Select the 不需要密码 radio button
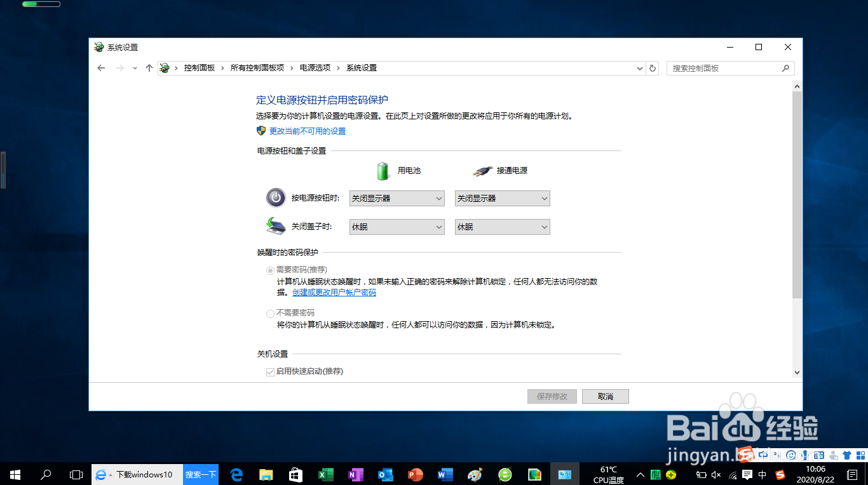868x485 pixels. tap(270, 314)
